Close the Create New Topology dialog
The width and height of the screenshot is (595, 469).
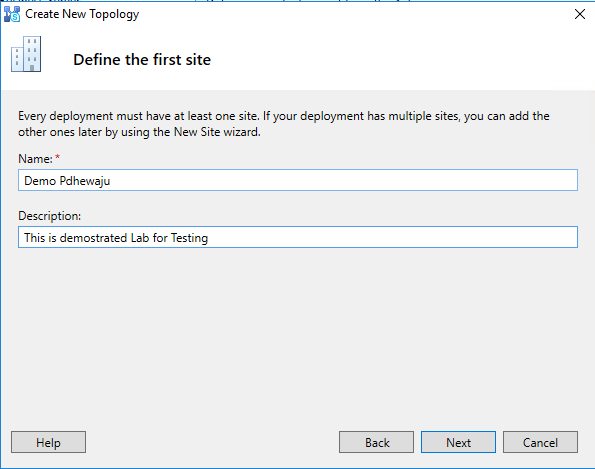point(579,14)
